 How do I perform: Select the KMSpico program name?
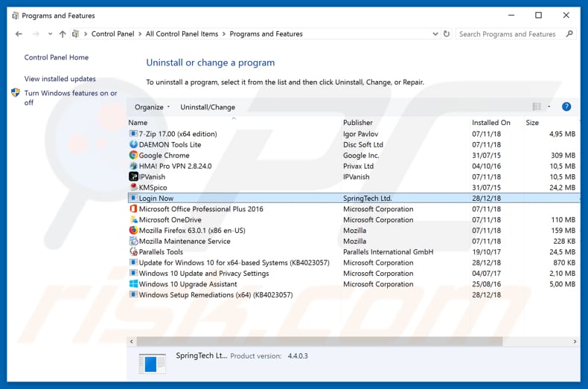pos(153,187)
